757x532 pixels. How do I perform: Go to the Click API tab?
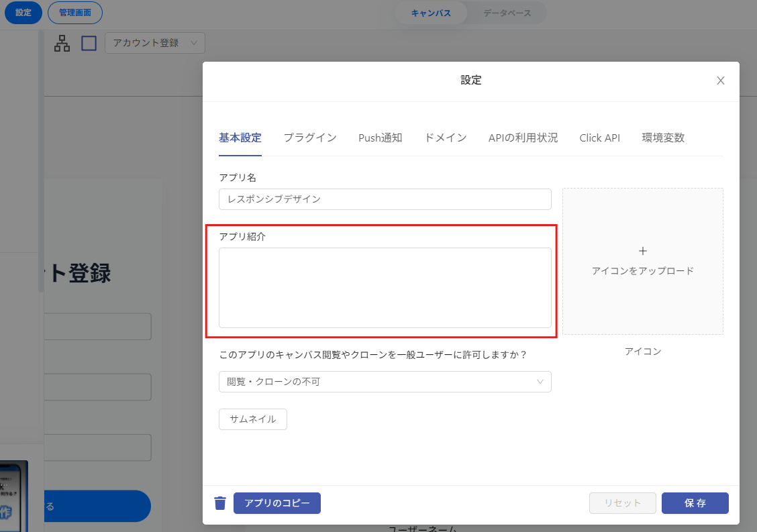(599, 138)
